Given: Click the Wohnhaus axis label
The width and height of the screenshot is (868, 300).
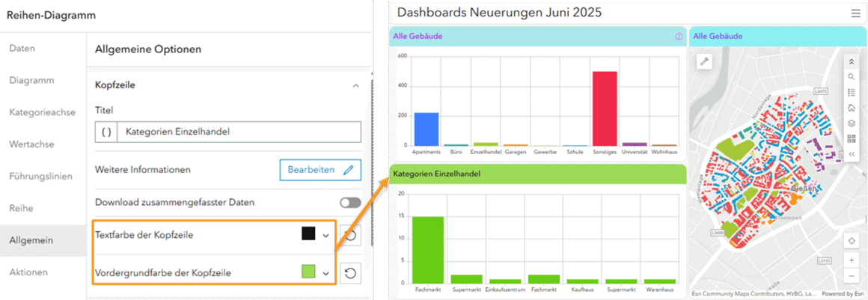Looking at the screenshot, I should click(664, 152).
